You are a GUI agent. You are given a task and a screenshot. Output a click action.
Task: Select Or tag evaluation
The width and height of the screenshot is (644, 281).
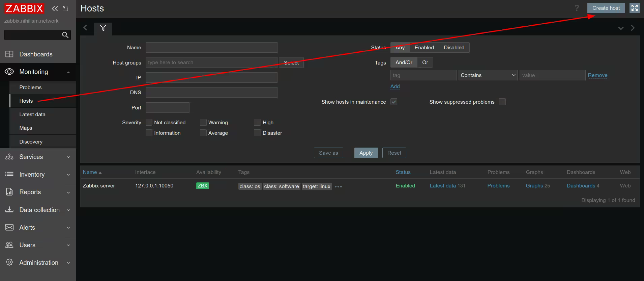(425, 62)
